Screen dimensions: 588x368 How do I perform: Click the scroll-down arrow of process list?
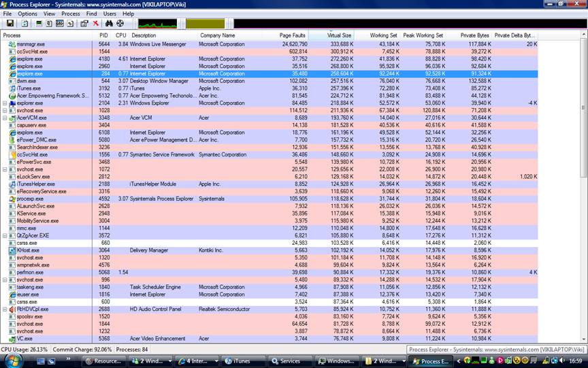tap(584, 339)
